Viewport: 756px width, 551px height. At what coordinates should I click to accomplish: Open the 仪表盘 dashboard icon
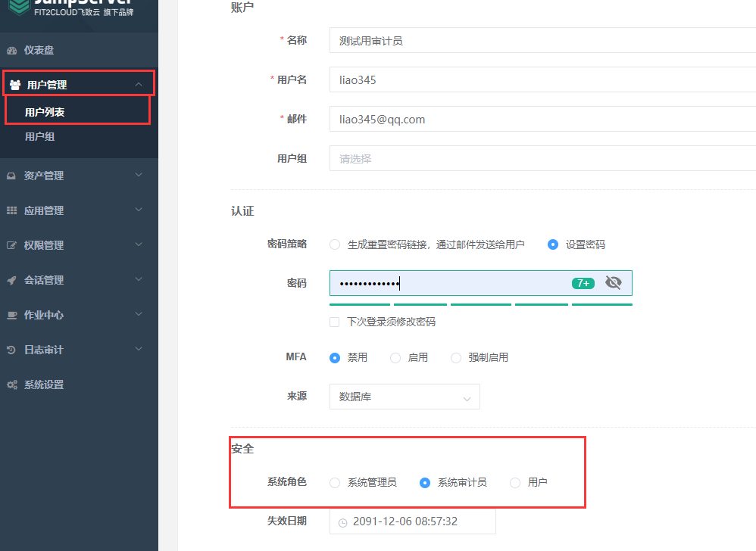pos(14,49)
